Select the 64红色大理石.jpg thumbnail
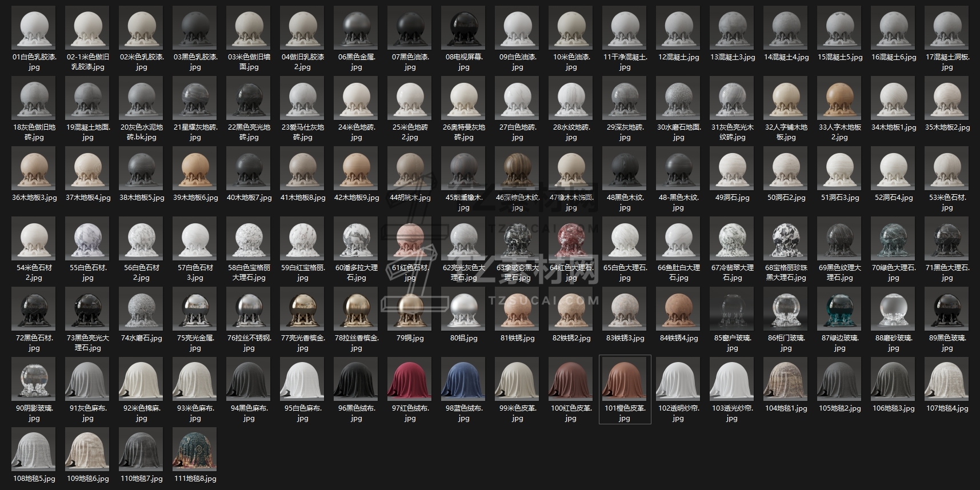 tap(571, 239)
